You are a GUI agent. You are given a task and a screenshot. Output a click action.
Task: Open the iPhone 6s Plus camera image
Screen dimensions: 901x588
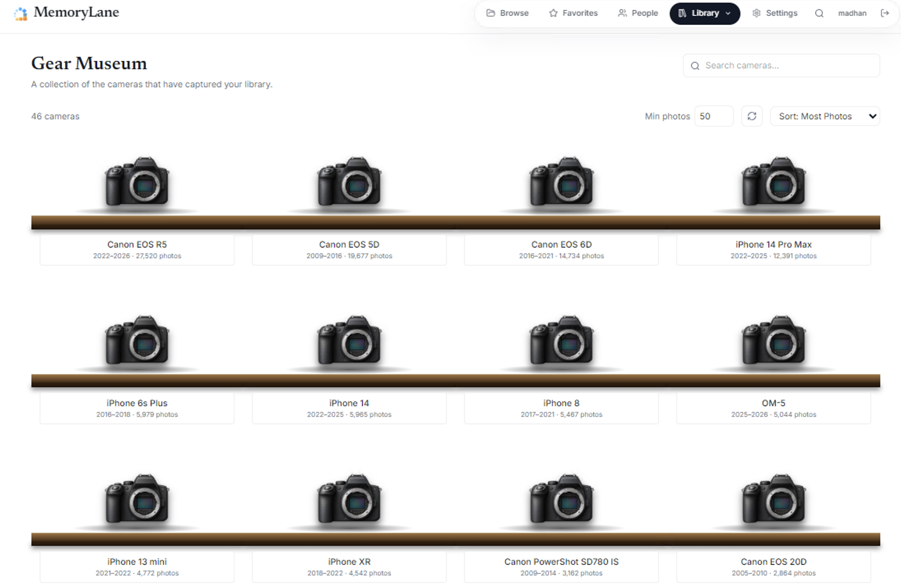click(x=137, y=340)
